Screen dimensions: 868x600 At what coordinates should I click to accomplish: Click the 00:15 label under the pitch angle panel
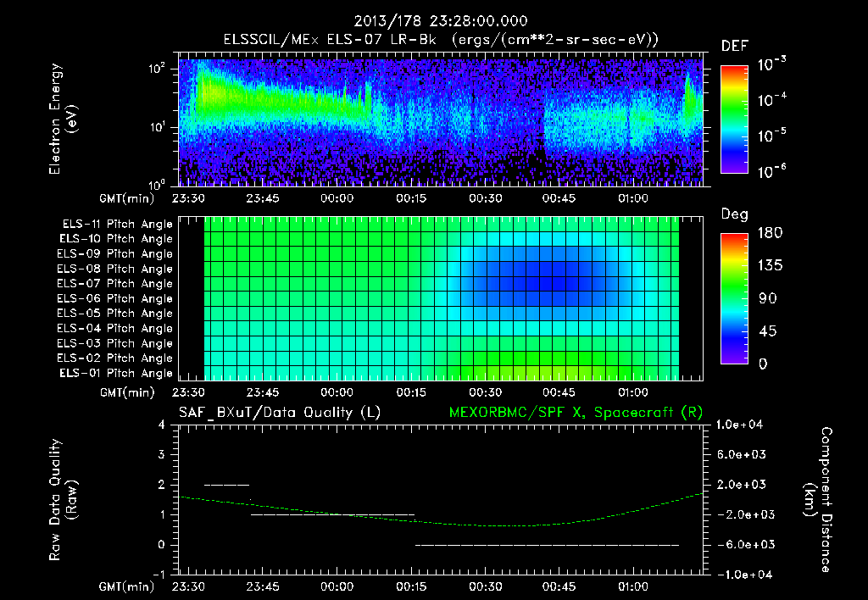411,392
